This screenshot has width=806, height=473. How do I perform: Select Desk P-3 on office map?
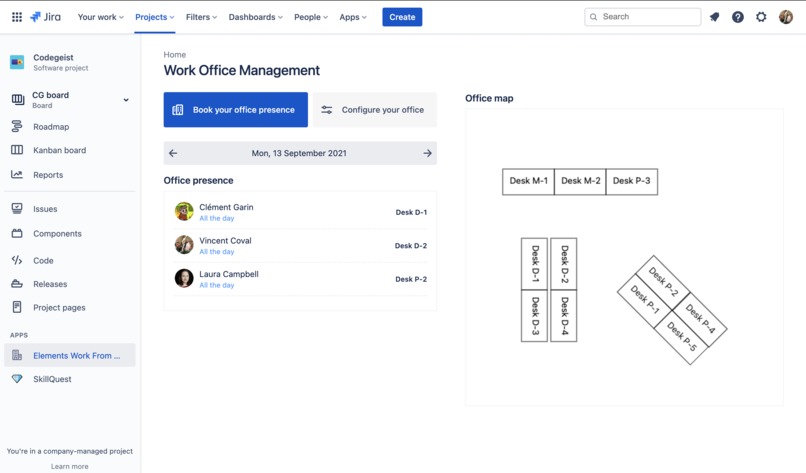click(632, 181)
